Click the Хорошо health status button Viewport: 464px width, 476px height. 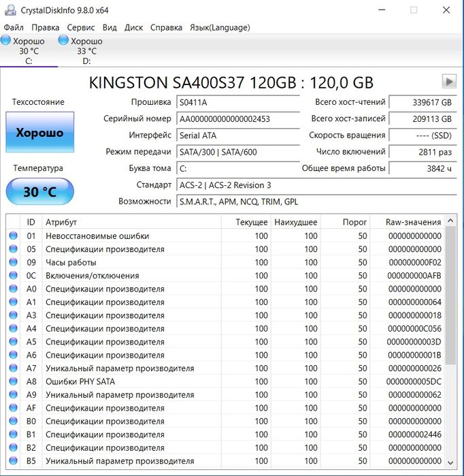pos(39,132)
